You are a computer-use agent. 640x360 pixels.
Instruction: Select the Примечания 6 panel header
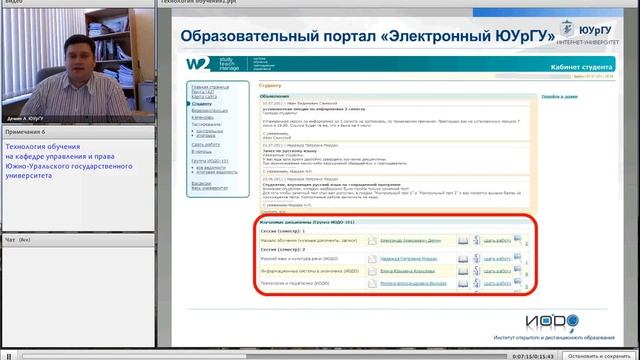coord(78,132)
